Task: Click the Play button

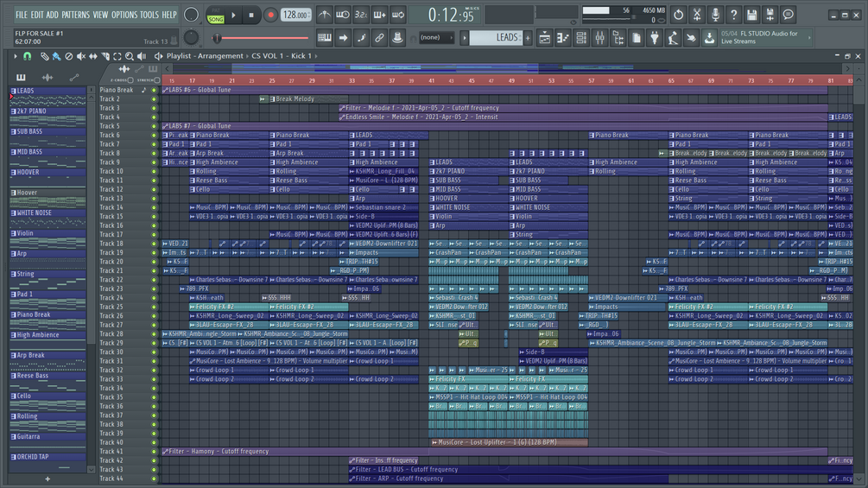Action: 233,16
